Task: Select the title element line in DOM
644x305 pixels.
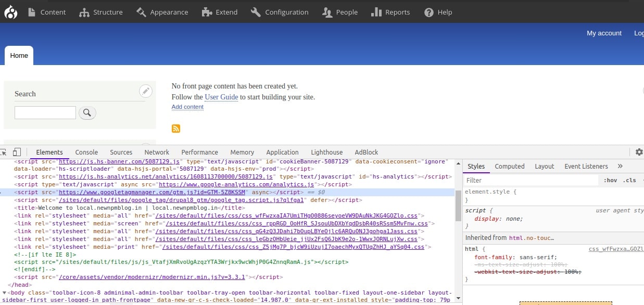Action: click(x=129, y=208)
